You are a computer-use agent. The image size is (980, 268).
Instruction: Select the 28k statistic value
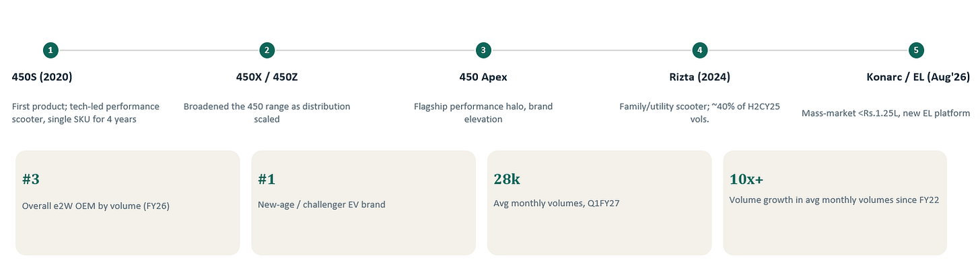[507, 179]
